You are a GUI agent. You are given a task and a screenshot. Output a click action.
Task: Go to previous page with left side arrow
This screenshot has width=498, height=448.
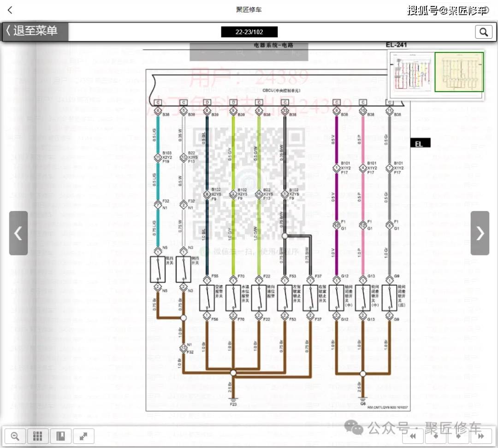click(x=18, y=233)
